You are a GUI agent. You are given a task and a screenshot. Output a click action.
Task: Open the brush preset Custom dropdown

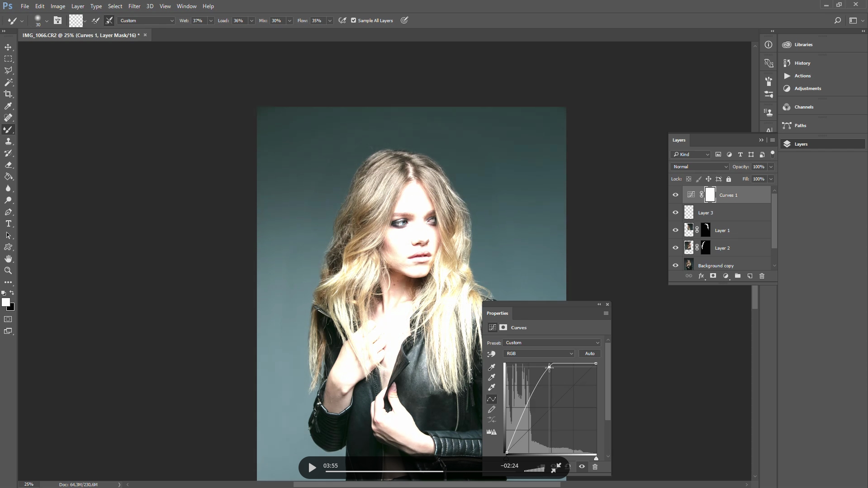point(146,20)
